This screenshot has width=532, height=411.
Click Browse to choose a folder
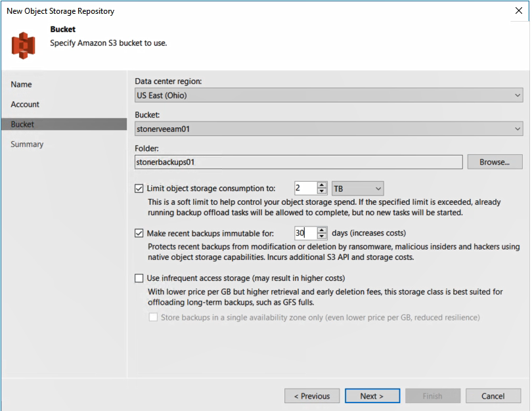(495, 162)
